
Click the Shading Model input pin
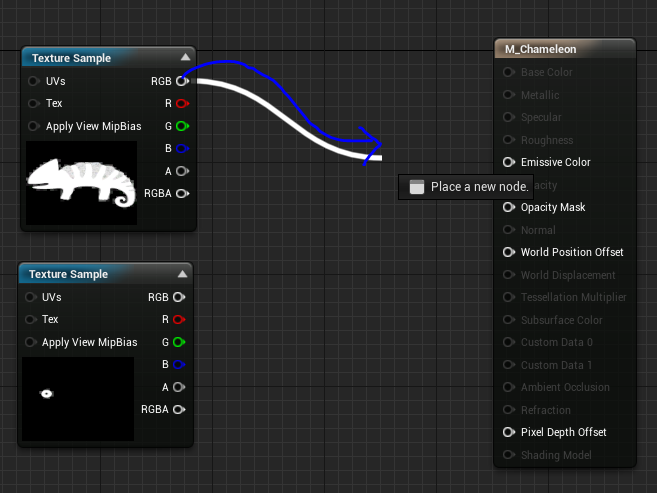[x=509, y=455]
